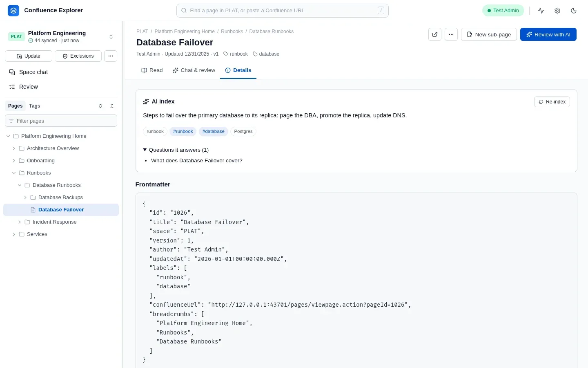Expand all pages tree icon
Screen dimensions: 588x368
[x=100, y=106]
